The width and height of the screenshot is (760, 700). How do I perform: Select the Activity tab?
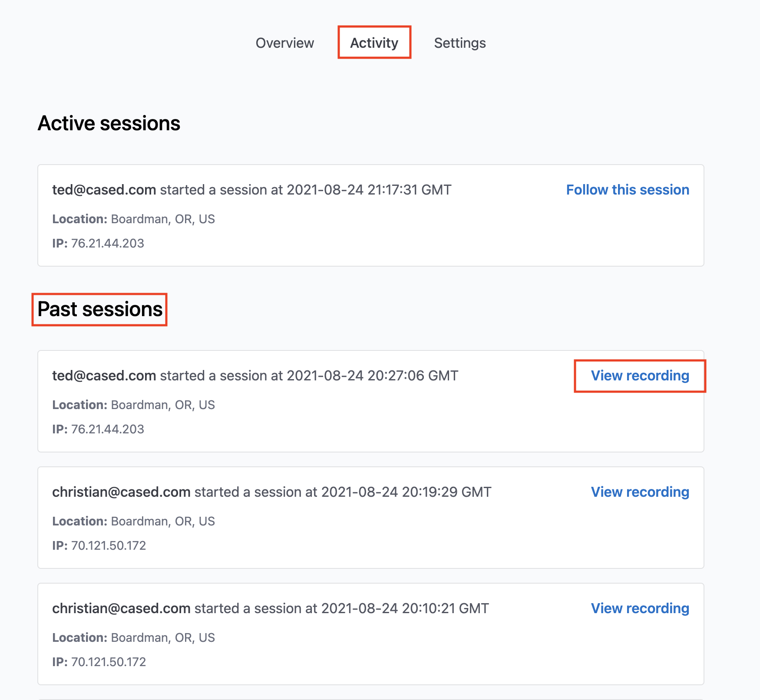point(374,43)
